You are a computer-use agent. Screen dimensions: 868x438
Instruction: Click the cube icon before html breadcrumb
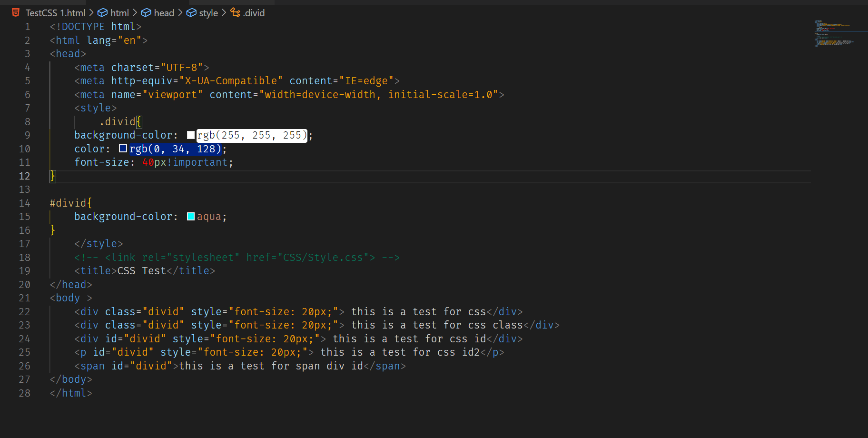click(x=102, y=13)
